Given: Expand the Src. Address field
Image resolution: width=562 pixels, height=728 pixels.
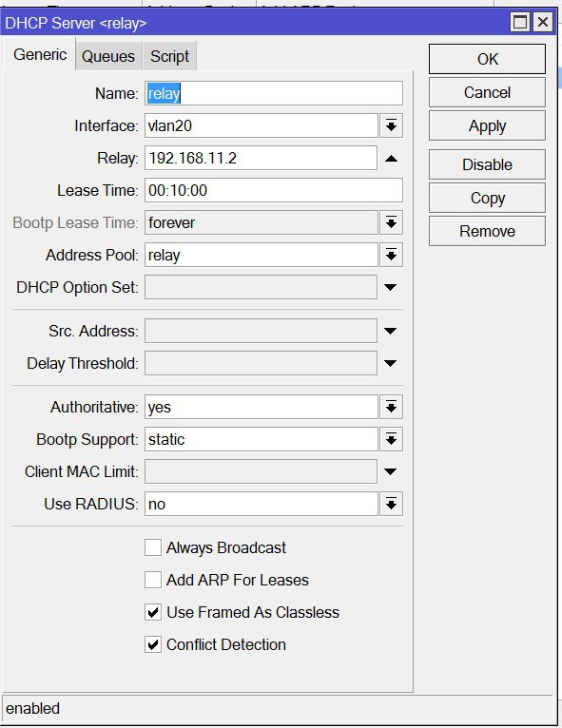Looking at the screenshot, I should click(391, 331).
